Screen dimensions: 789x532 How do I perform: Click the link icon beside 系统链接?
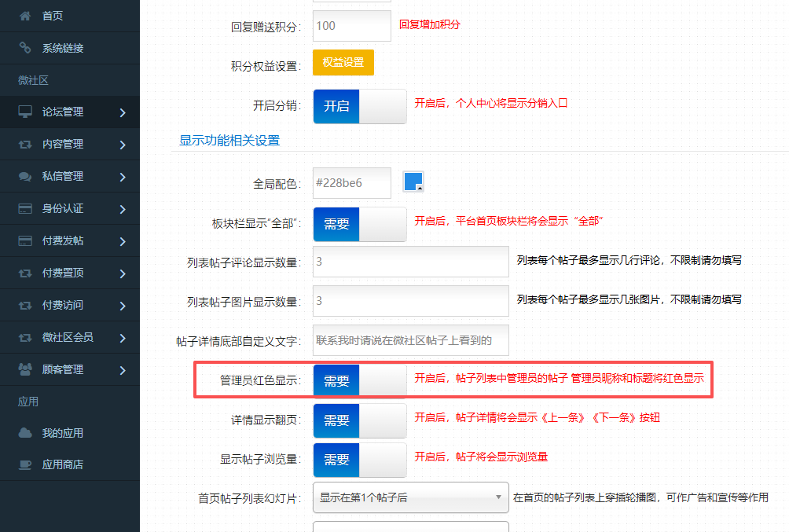pos(25,48)
